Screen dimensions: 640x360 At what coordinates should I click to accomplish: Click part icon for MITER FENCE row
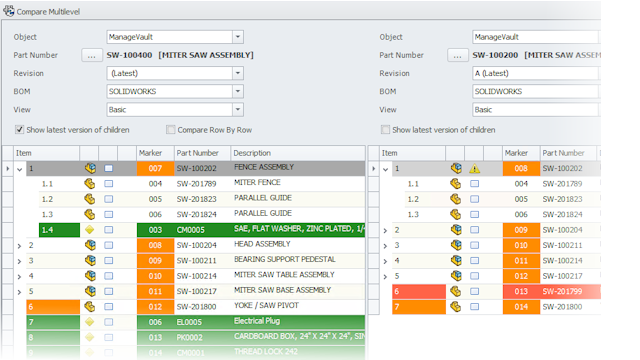tap(90, 184)
